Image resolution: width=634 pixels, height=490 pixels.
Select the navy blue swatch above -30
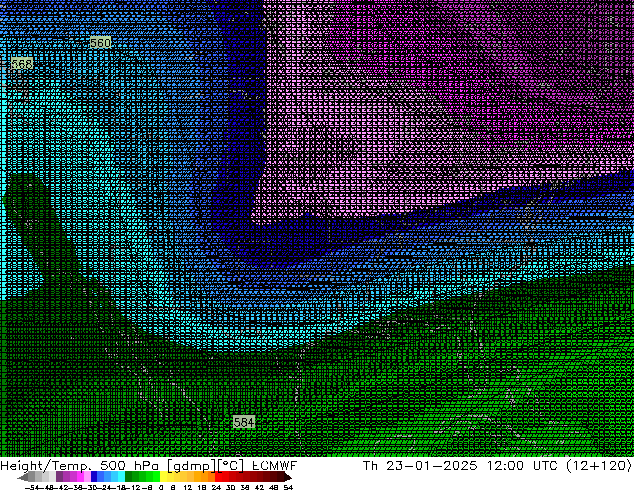[x=94, y=477]
